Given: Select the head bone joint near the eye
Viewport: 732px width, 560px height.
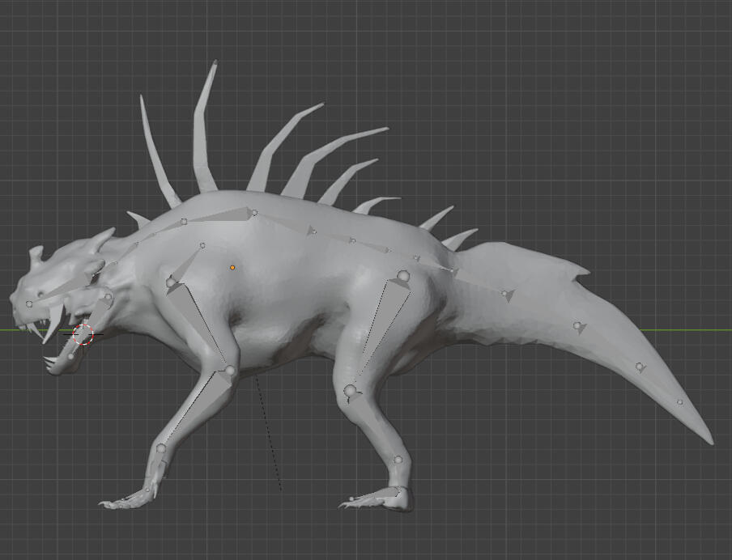Looking at the screenshot, I should 29,304.
